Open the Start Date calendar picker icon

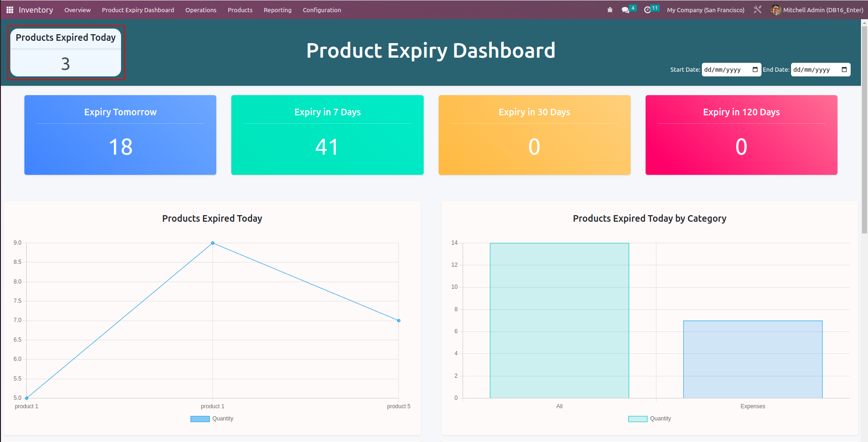pyautogui.click(x=755, y=70)
